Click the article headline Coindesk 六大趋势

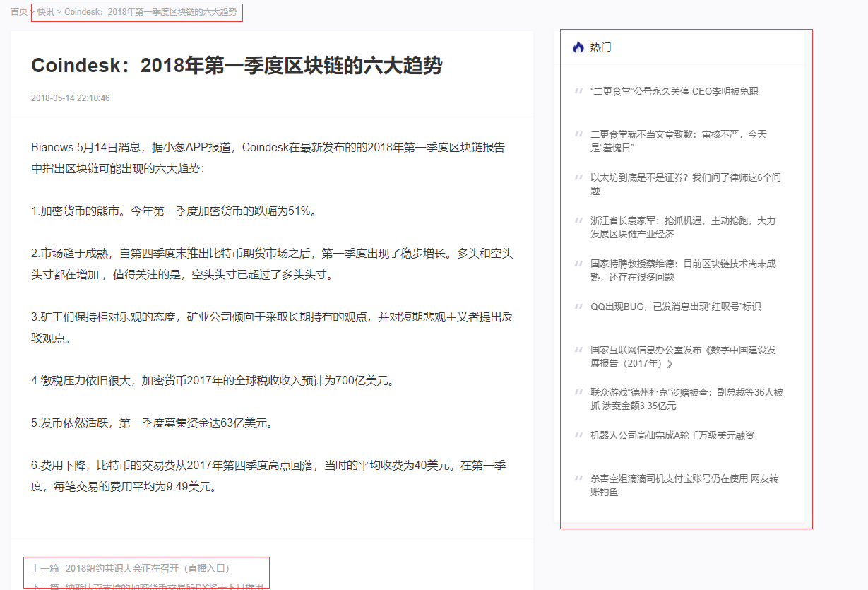237,66
